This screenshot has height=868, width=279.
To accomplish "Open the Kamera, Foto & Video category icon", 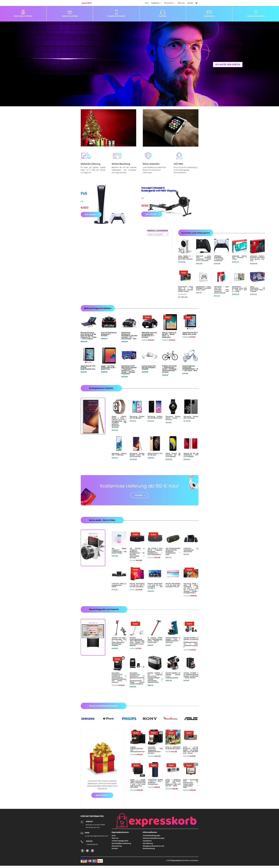I will point(70,12).
